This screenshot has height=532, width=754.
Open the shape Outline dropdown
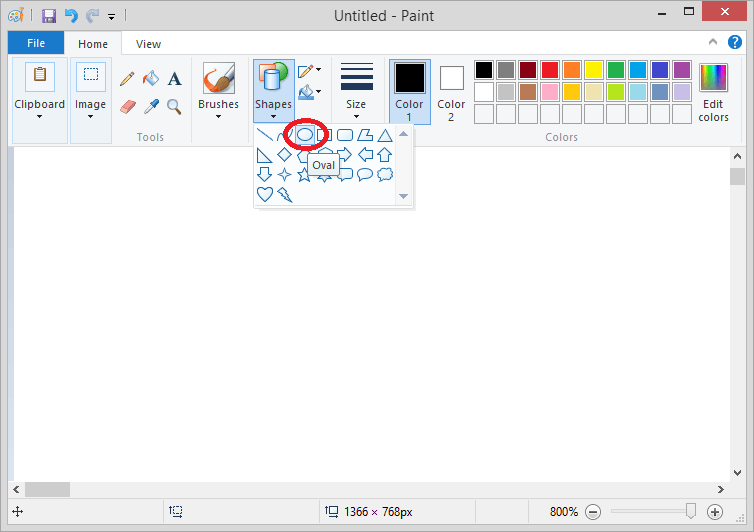click(309, 71)
